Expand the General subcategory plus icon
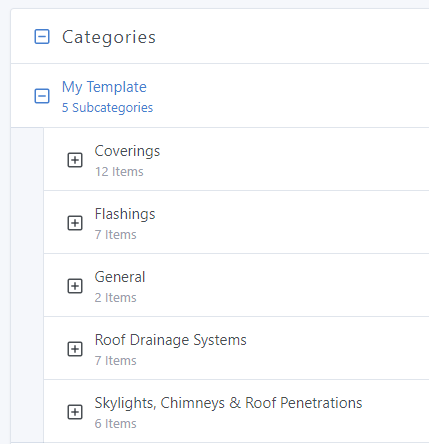This screenshot has height=444, width=429. tap(75, 286)
